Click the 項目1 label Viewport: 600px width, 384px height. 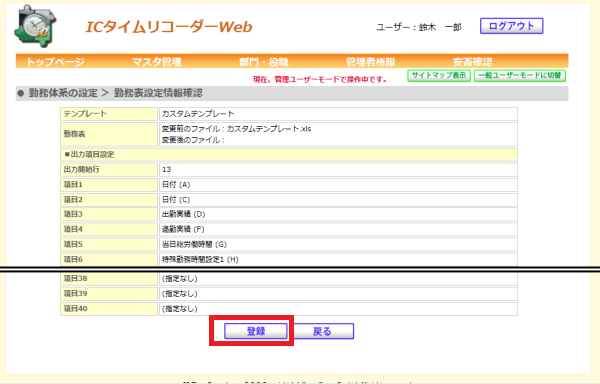click(109, 185)
